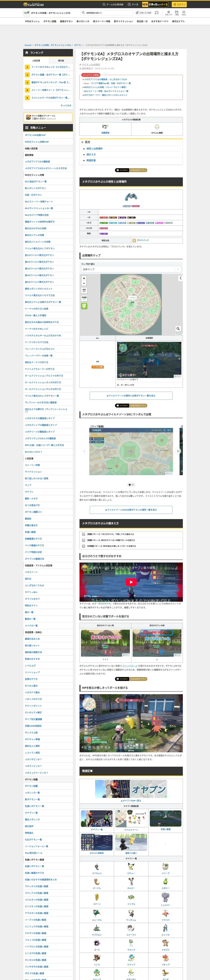The image size is (210, 980).
Task: Open the おやぶん情報 related article tab
Action: coord(157,129)
